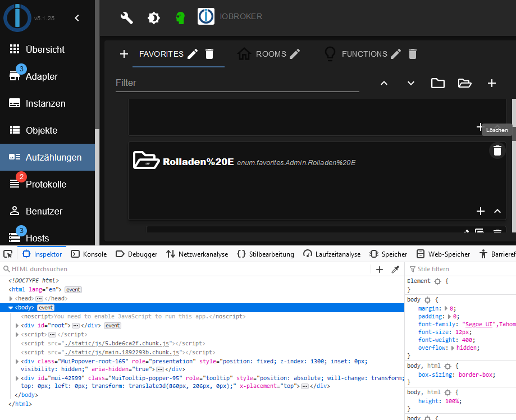Click the event badge on the root div
The width and height of the screenshot is (516, 420).
112,326
